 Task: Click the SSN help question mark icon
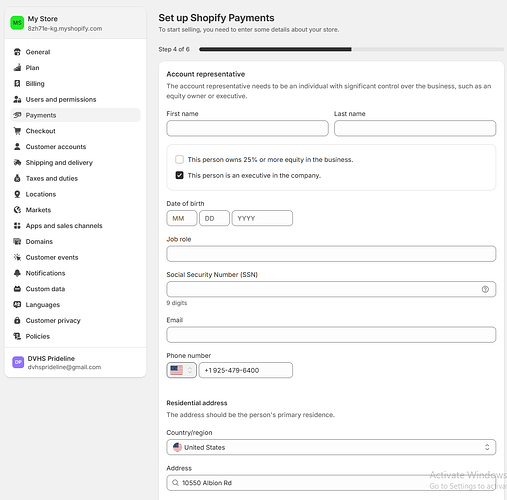[x=485, y=289]
